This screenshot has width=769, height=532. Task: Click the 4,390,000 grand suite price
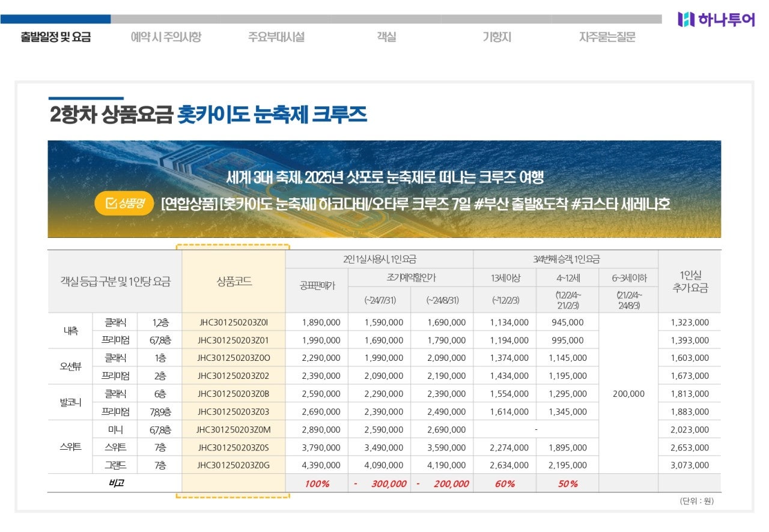[321, 465]
